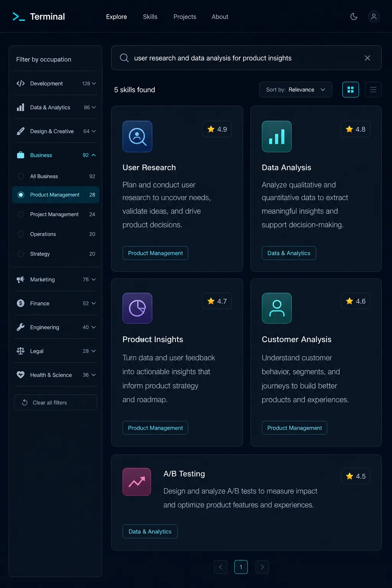Click Product Management tag on User Research

point(155,253)
